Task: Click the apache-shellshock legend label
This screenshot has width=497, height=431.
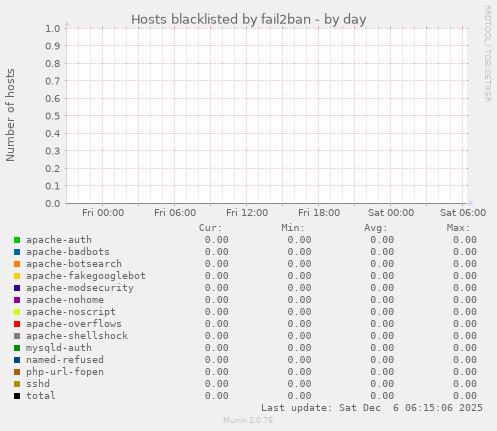Action: click(x=77, y=336)
